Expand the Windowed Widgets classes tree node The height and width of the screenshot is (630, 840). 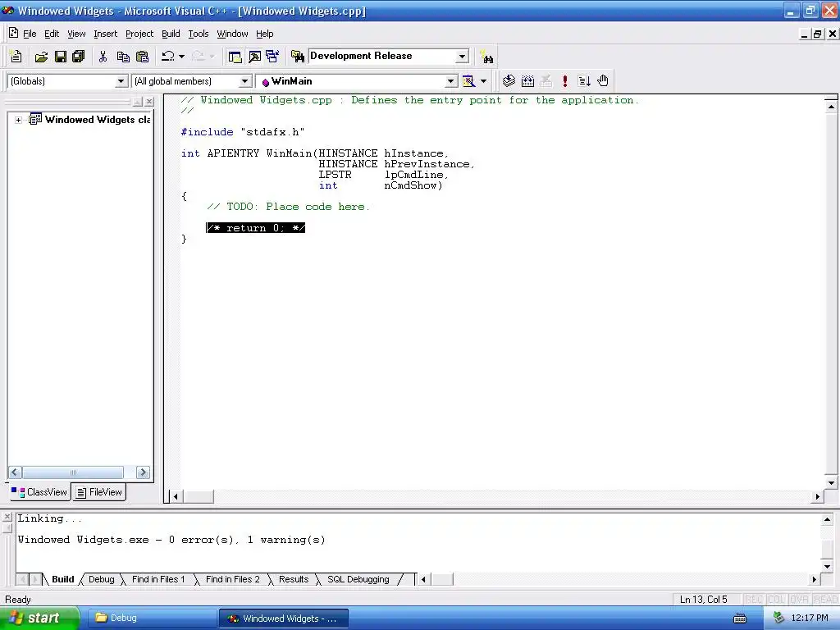(18, 120)
